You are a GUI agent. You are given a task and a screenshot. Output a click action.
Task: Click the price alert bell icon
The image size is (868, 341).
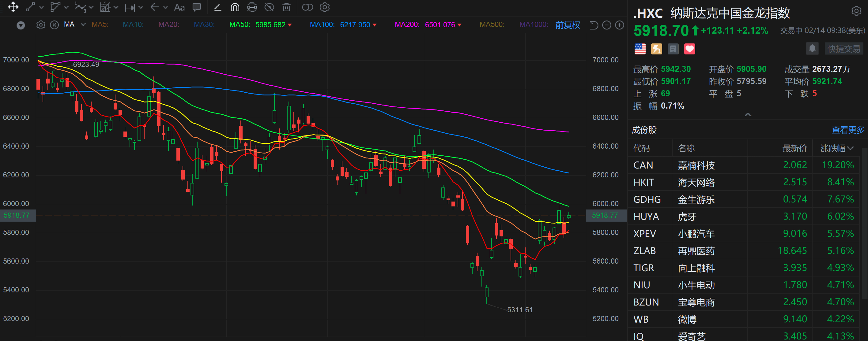812,49
